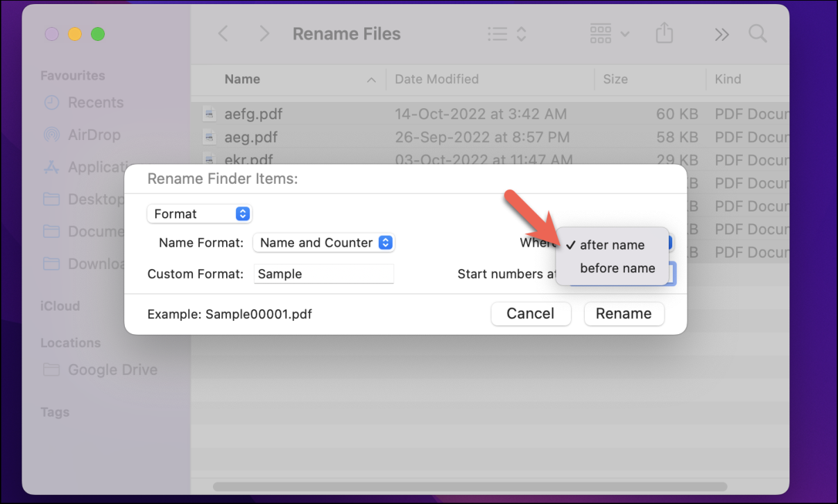Viewport: 838px width, 504px height.
Task: Show more toolbar items via double chevron
Action: click(721, 34)
